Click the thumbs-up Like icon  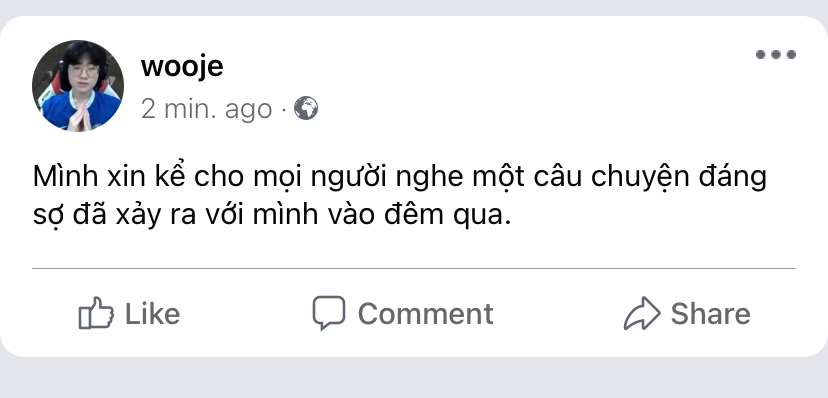point(96,313)
